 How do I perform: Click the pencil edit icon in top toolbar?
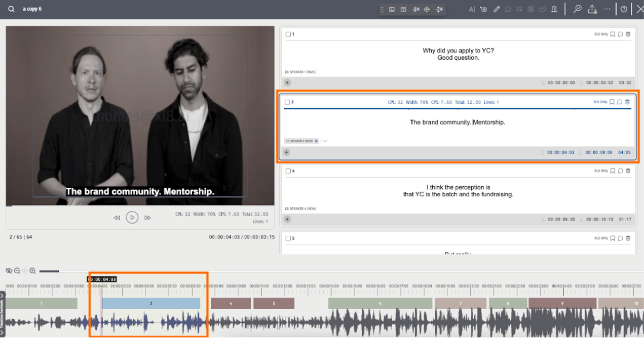pyautogui.click(x=497, y=9)
